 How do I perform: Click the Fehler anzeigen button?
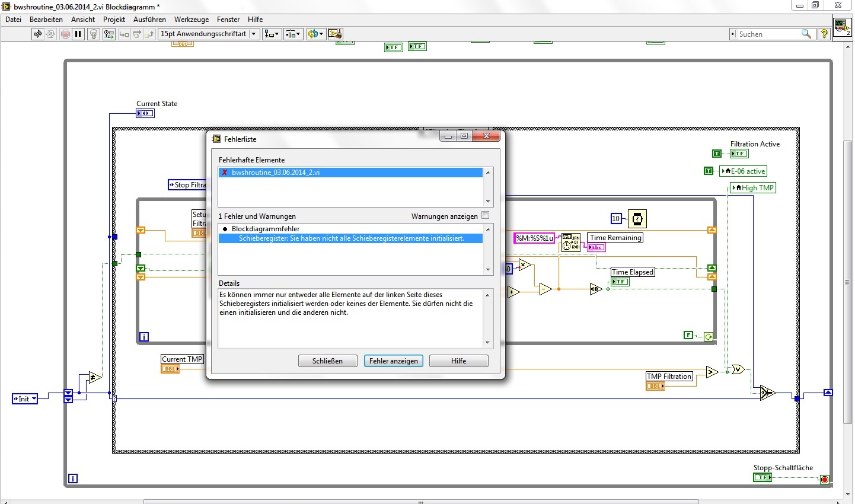click(x=394, y=361)
